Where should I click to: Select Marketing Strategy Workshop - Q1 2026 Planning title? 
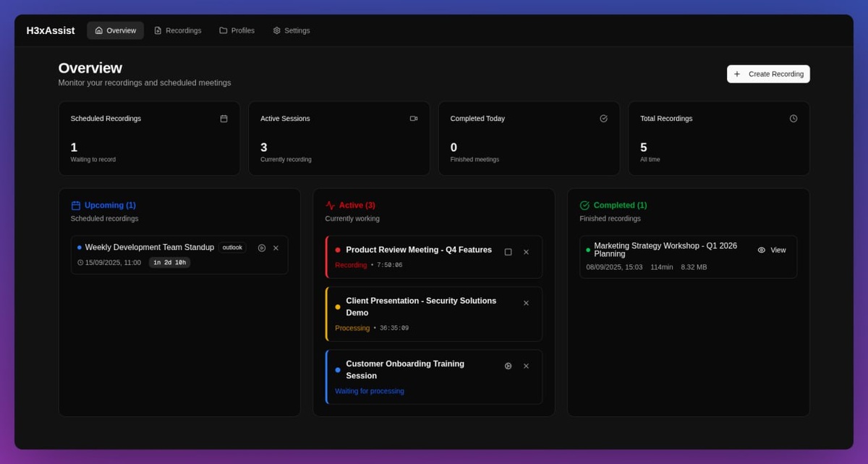click(665, 250)
